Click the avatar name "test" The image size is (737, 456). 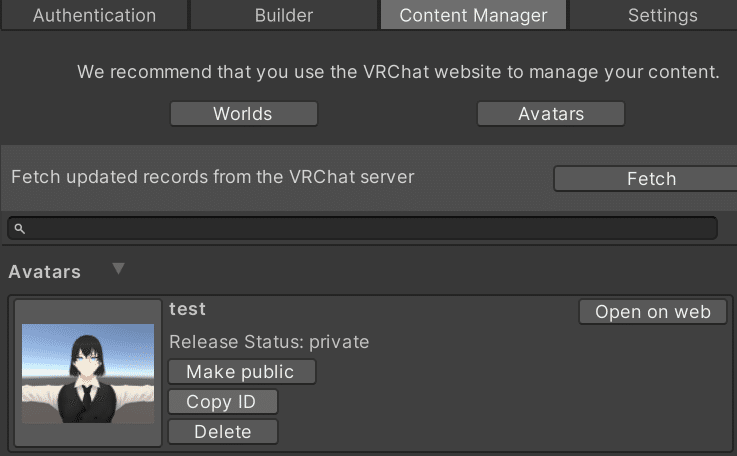tap(188, 309)
